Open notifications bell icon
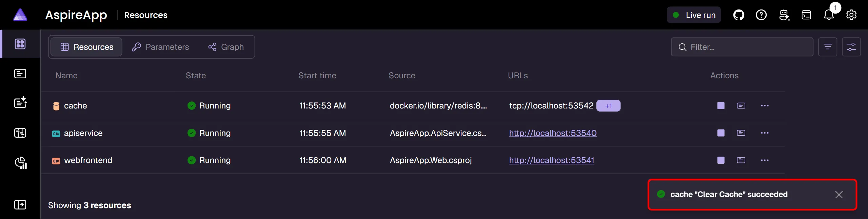The width and height of the screenshot is (868, 219). 829,15
